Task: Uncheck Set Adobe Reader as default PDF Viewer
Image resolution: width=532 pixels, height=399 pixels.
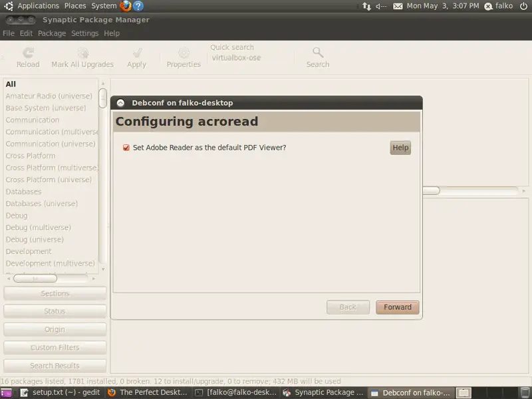Action: (126, 148)
